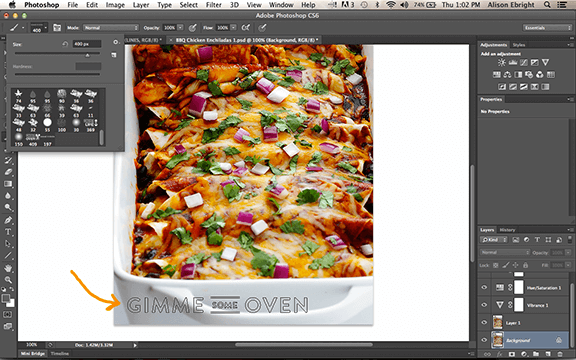Toggle the Brush panel icon in options bar

57,28
